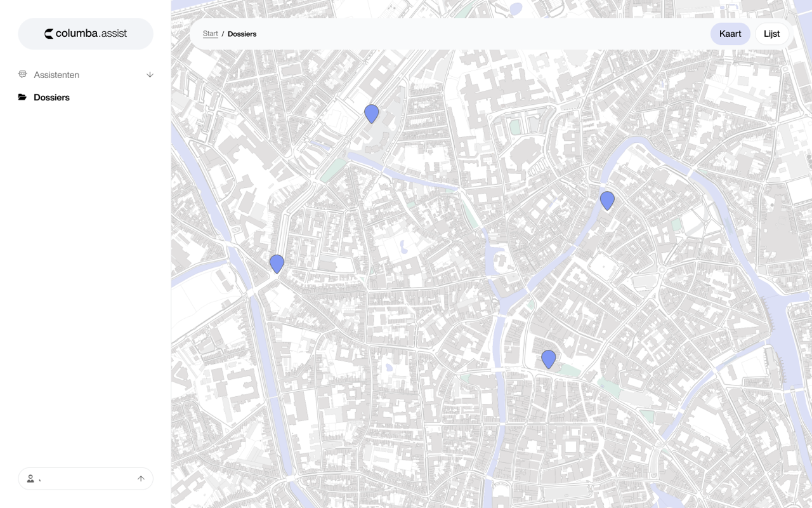Click the user profile icon at bottom

pyautogui.click(x=30, y=479)
